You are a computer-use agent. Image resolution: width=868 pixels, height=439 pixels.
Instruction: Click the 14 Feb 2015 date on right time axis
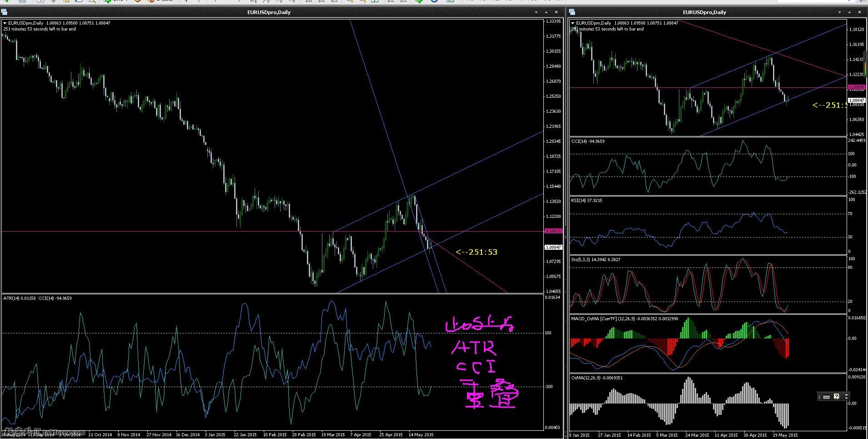point(639,435)
